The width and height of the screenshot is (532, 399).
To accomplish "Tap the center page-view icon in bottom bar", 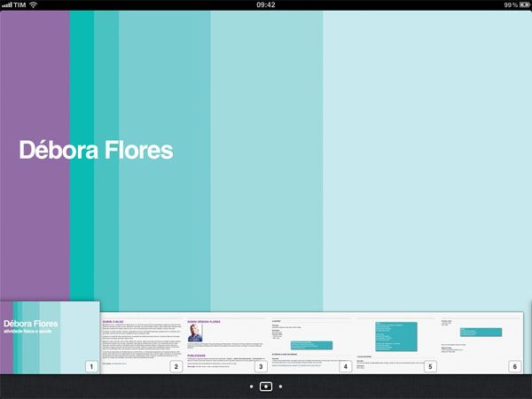I will [x=265, y=387].
